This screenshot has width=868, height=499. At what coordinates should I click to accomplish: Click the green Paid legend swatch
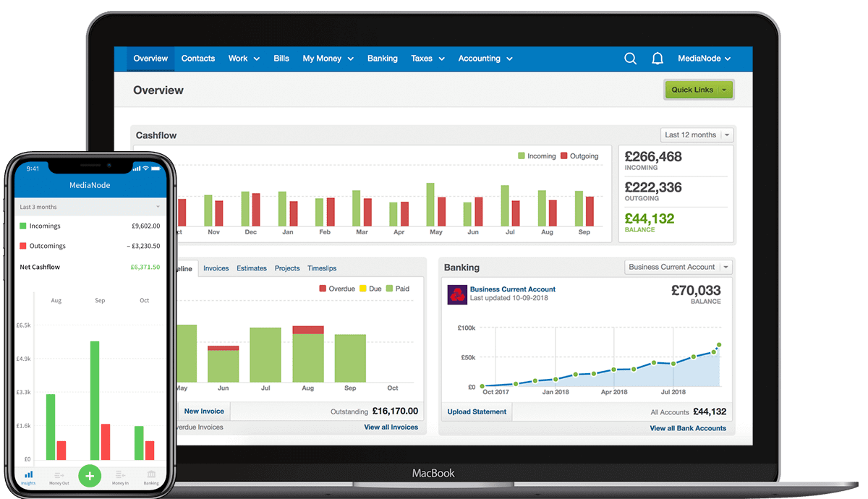point(389,289)
